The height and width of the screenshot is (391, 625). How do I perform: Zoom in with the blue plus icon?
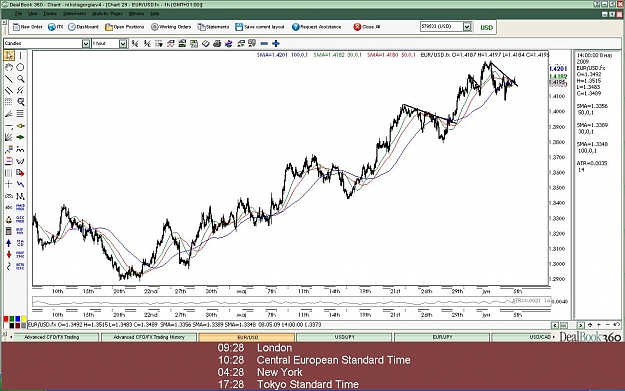(275, 43)
